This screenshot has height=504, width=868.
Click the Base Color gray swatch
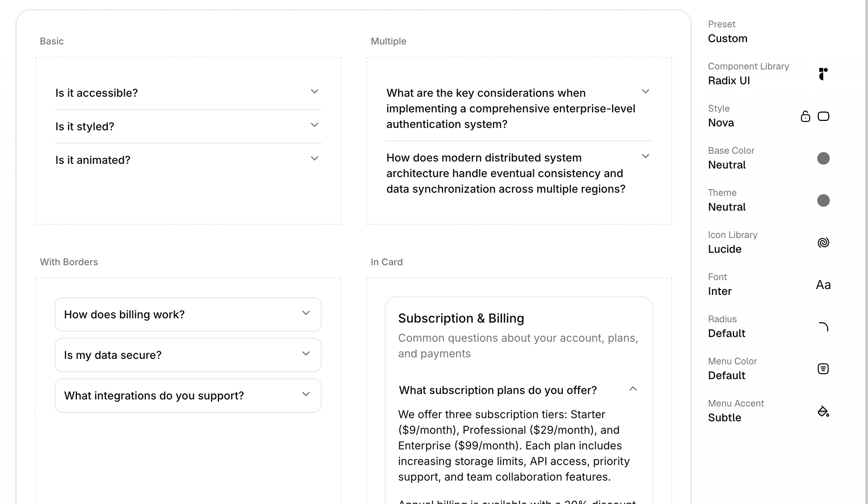(823, 158)
